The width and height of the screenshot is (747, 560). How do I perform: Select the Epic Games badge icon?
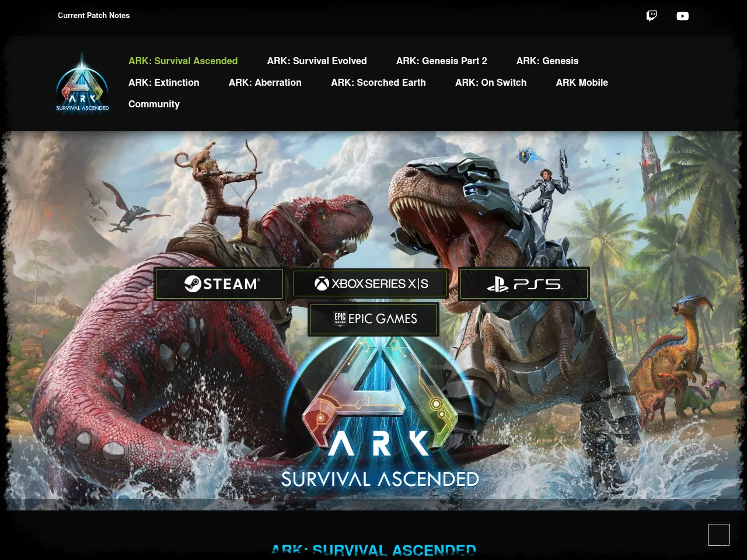pyautogui.click(x=340, y=318)
